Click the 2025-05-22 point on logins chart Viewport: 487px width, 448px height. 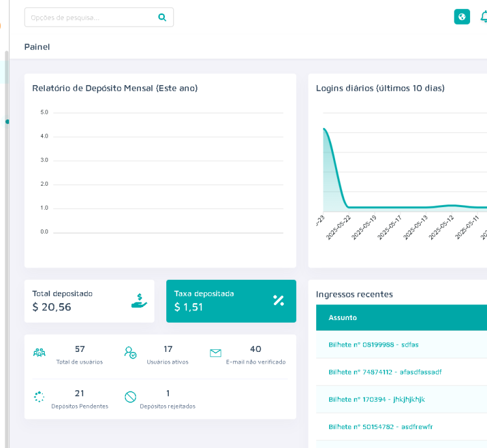click(349, 206)
